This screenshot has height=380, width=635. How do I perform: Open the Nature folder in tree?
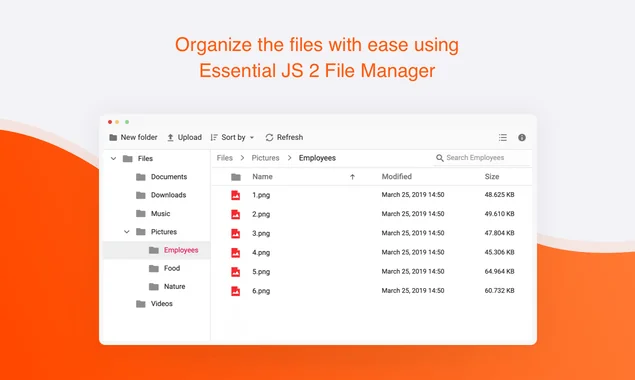(x=175, y=286)
